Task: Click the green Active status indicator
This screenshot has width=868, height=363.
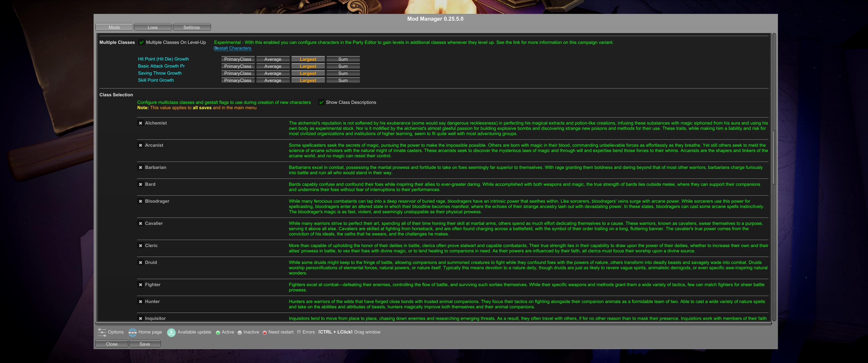Action: pyautogui.click(x=218, y=333)
